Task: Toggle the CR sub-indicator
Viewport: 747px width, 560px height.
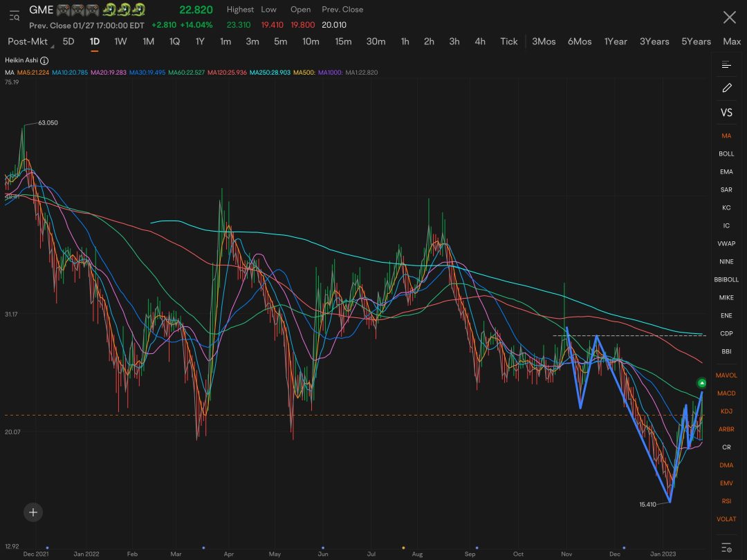Action: (x=726, y=447)
